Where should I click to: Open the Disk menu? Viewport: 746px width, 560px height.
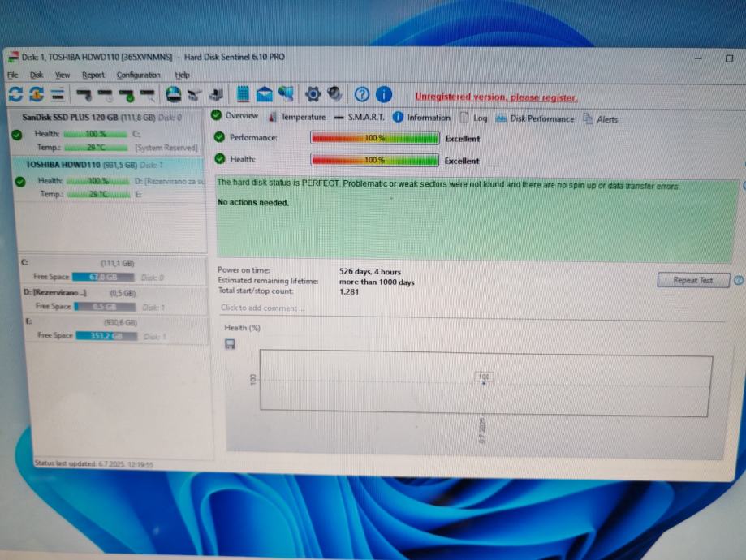click(37, 75)
